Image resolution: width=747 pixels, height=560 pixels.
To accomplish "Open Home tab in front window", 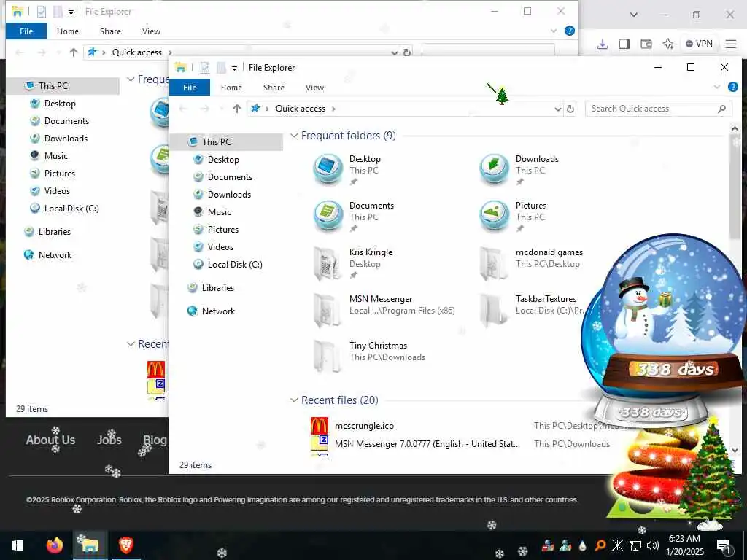I will point(231,87).
